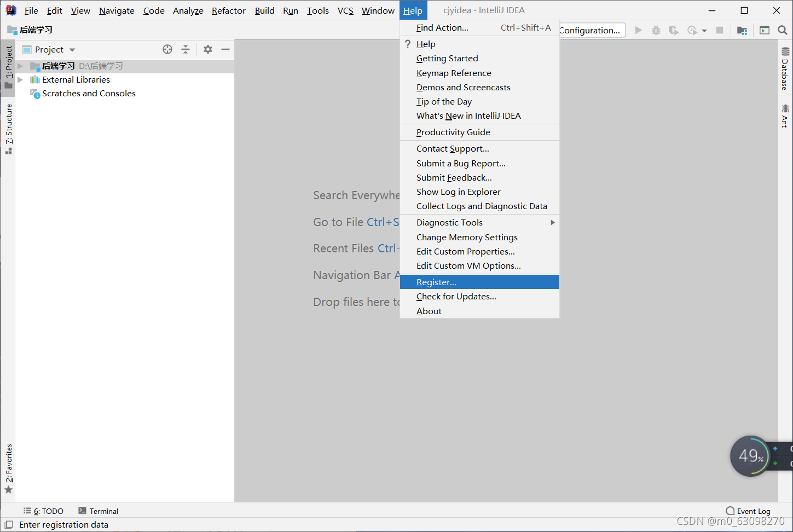Choose Find Action... from Help menu
Screen dimensions: 793x532
[479, 28]
